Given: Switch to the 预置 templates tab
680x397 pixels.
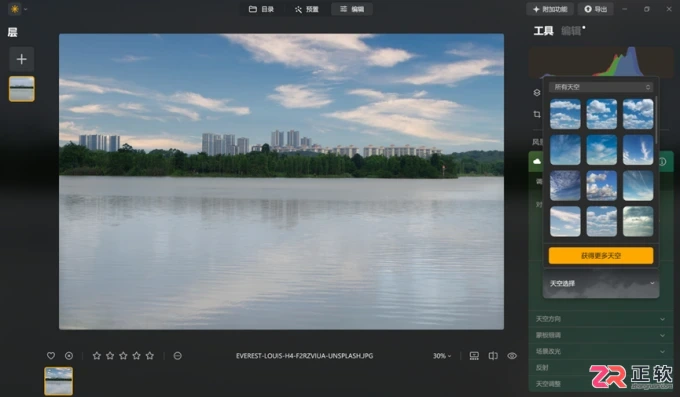Looking at the screenshot, I should [307, 9].
